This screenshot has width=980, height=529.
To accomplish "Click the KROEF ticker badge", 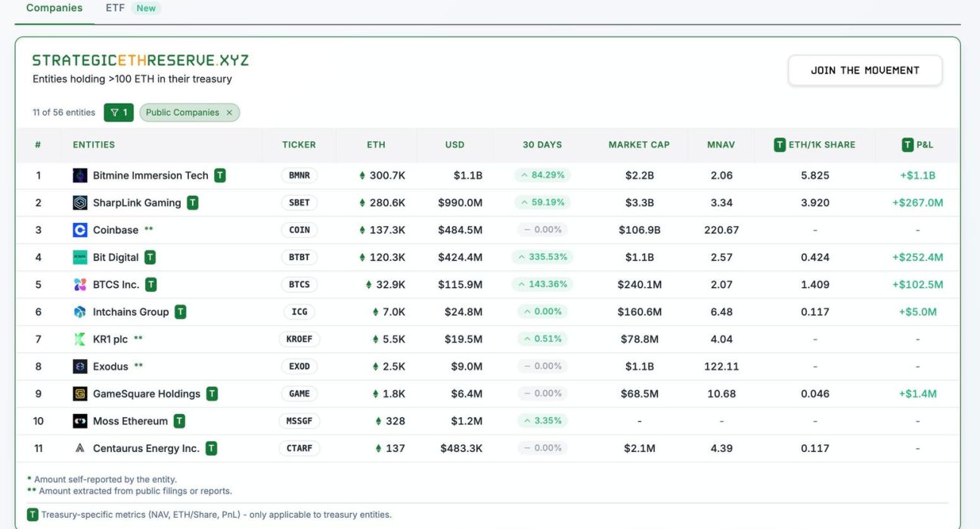I will (x=299, y=339).
